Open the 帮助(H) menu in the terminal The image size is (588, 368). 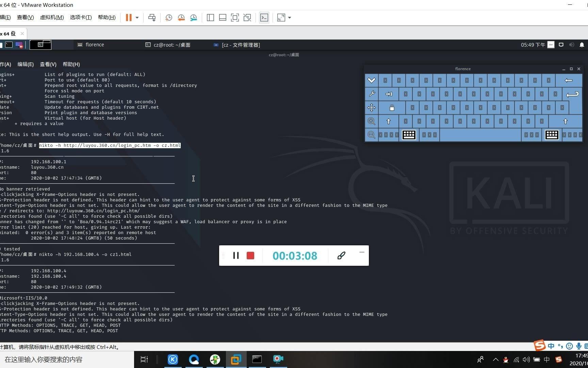(71, 64)
